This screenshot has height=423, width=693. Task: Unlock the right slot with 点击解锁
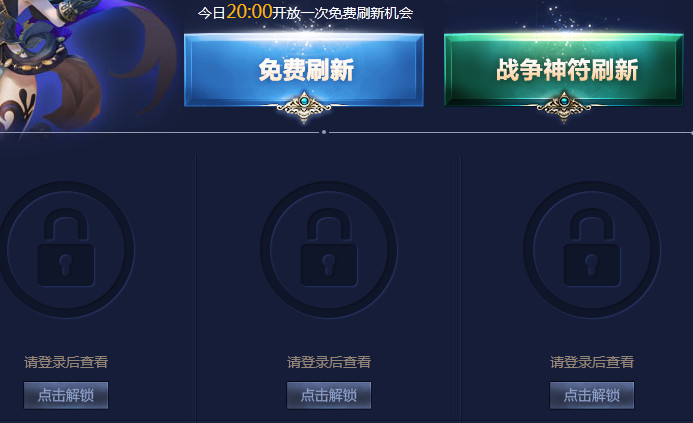[592, 395]
